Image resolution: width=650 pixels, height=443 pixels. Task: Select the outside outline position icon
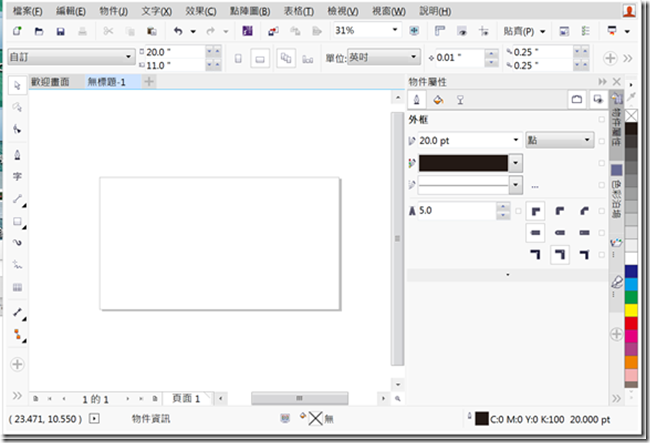535,254
